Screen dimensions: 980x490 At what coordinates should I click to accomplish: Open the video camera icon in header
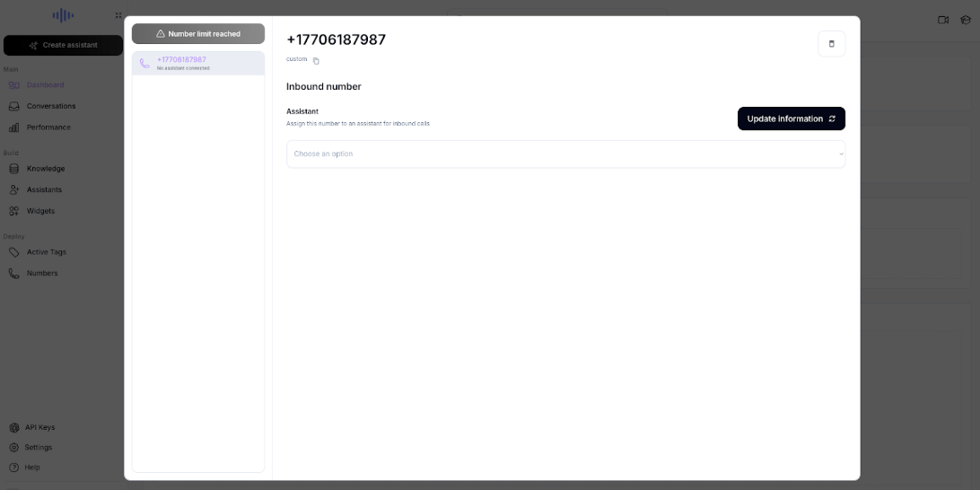click(x=943, y=20)
